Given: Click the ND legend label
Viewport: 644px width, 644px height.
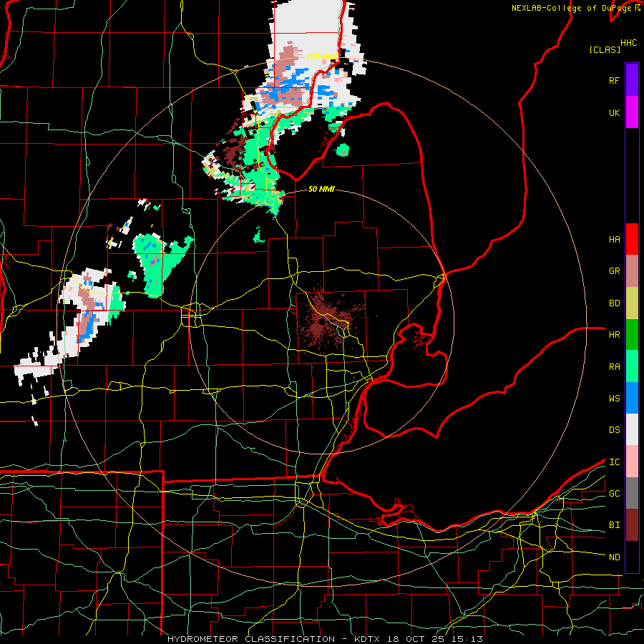Looking at the screenshot, I should [615, 557].
